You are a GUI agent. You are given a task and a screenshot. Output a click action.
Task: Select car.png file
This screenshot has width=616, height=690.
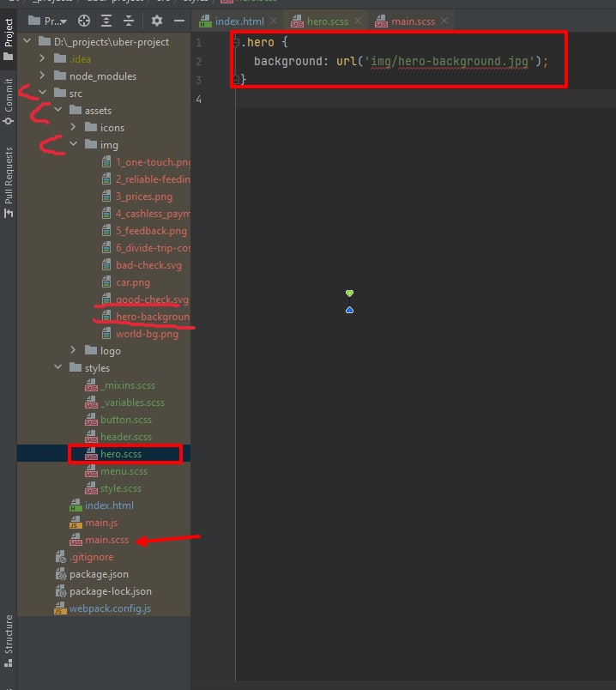pyautogui.click(x=126, y=282)
